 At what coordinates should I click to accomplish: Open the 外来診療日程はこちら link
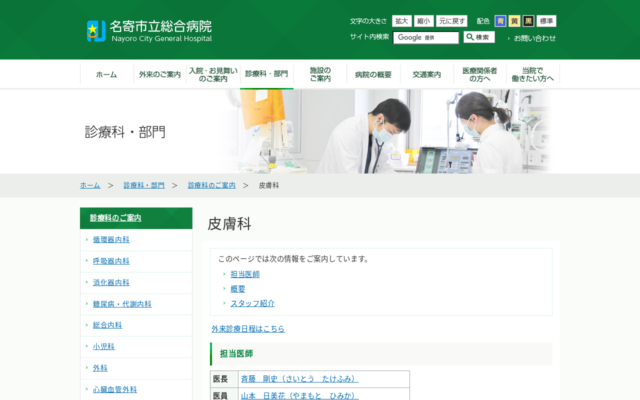[x=247, y=328]
